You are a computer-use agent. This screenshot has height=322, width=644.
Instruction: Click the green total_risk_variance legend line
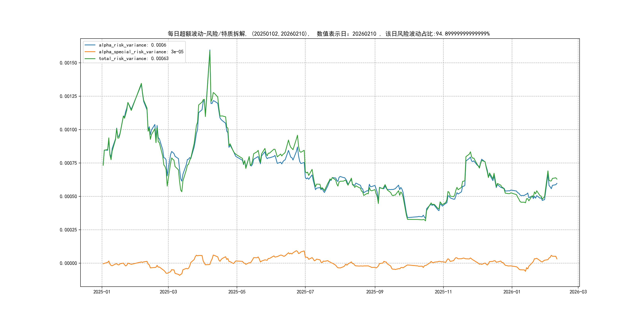(90, 58)
